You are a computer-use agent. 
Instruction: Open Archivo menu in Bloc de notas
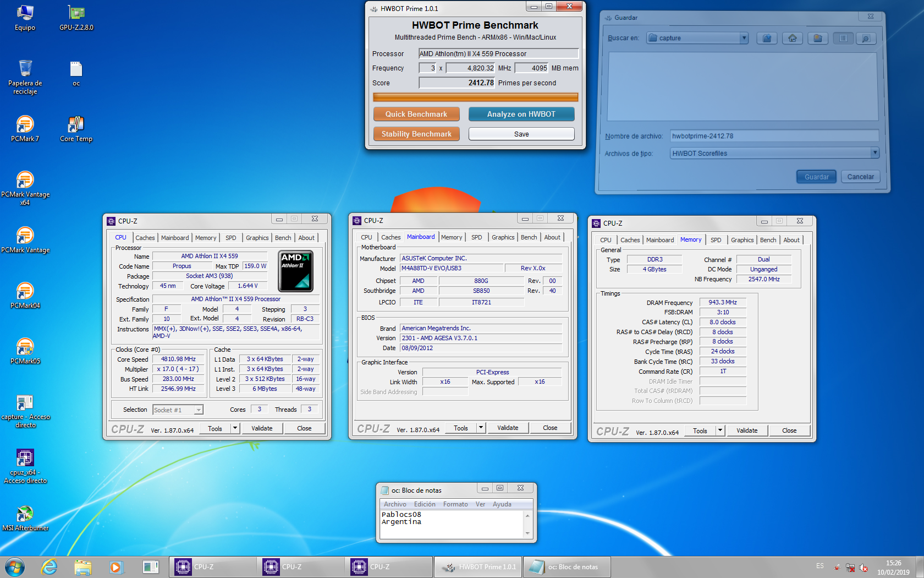click(395, 504)
